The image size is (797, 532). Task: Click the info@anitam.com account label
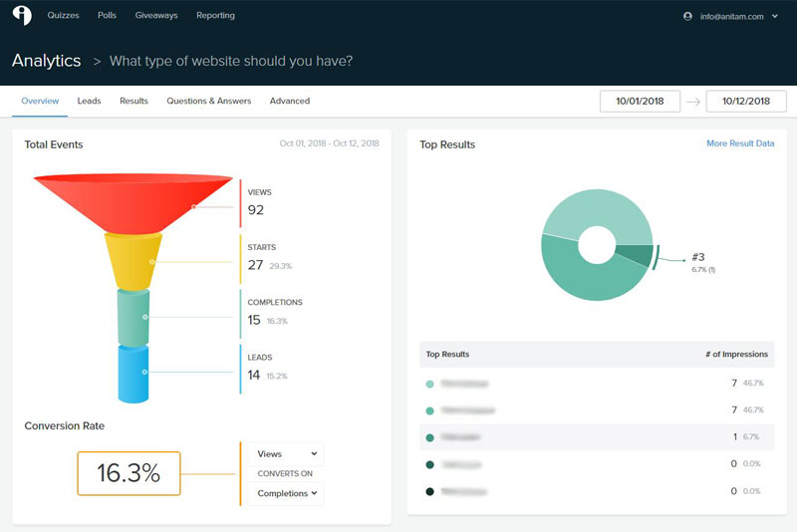click(731, 16)
